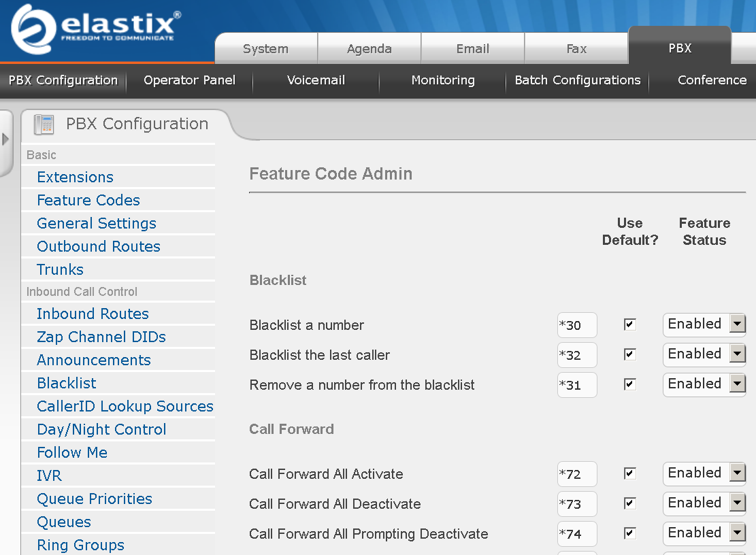Uncheck Use Default for Call Forward All Activate
The image size is (756, 555).
pos(629,473)
